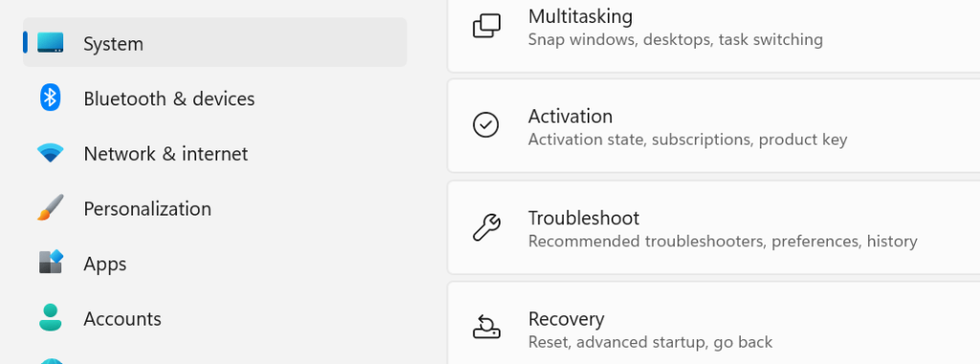
Task: Click the Accounts person icon
Action: 50,318
